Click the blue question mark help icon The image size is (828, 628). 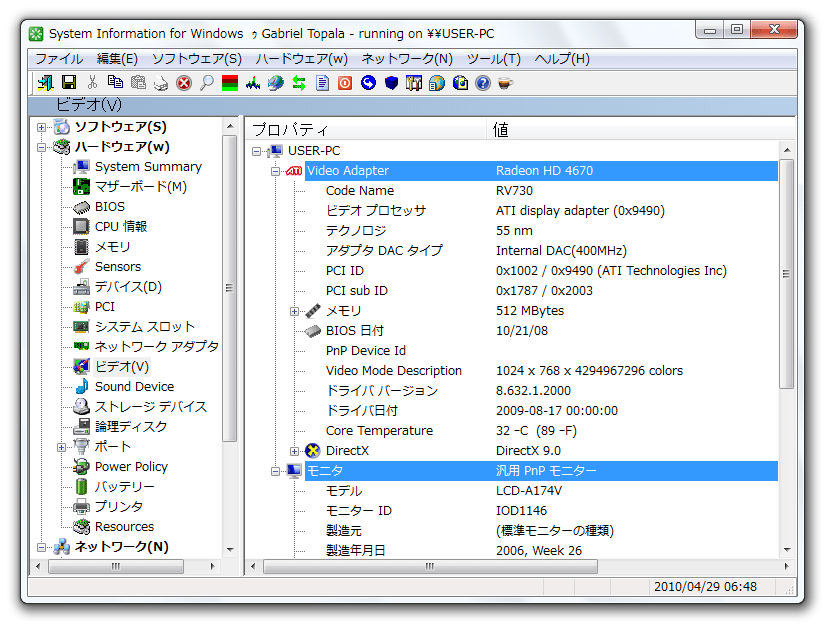tap(483, 83)
